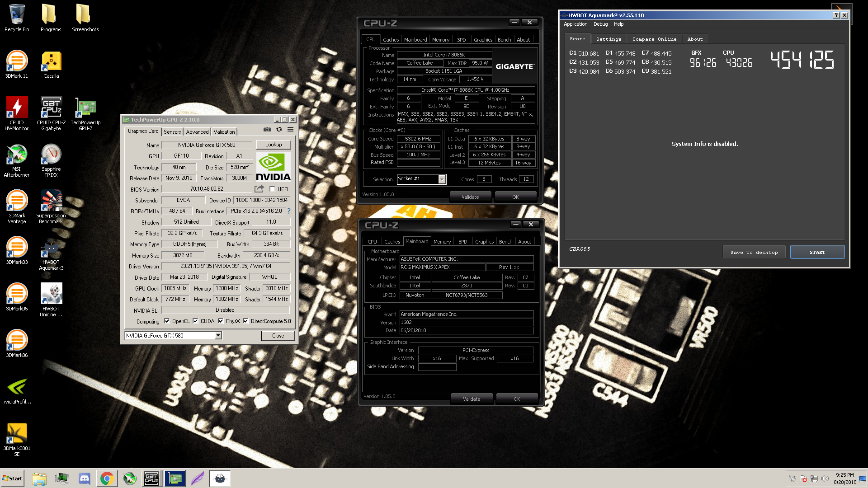868x488 pixels.
Task: Click Save to desktop button
Action: (x=754, y=252)
